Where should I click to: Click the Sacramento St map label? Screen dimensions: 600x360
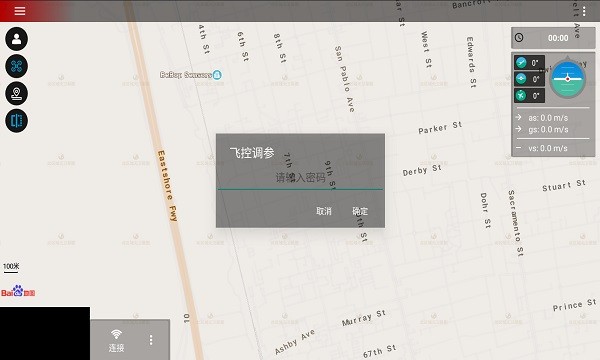[x=515, y=223]
